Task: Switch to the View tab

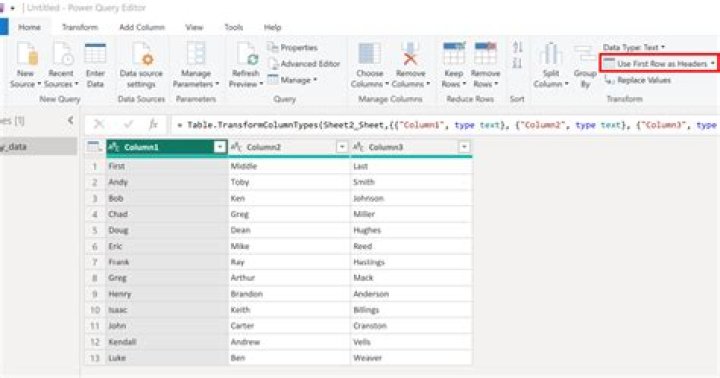Action: point(194,27)
